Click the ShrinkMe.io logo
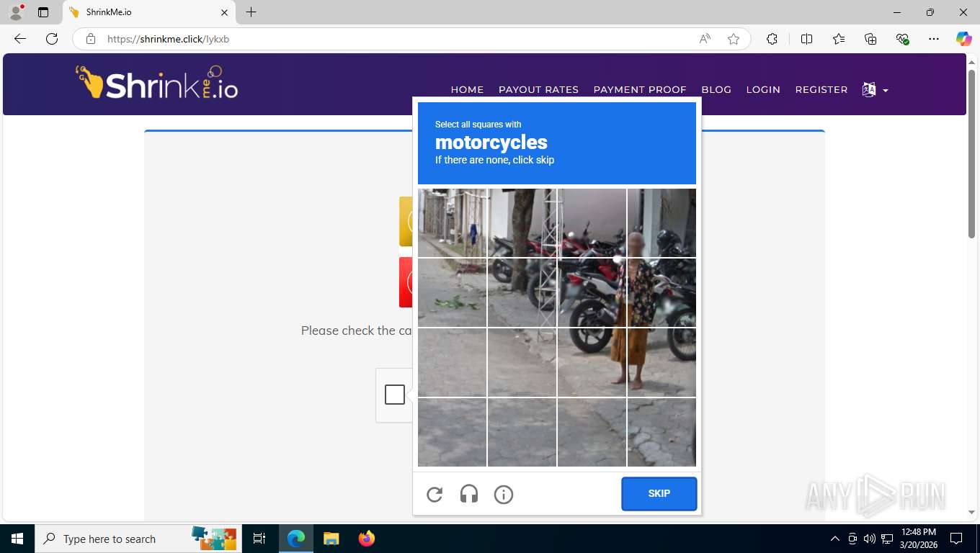Screen dimensions: 980x553 pyautogui.click(x=156, y=83)
